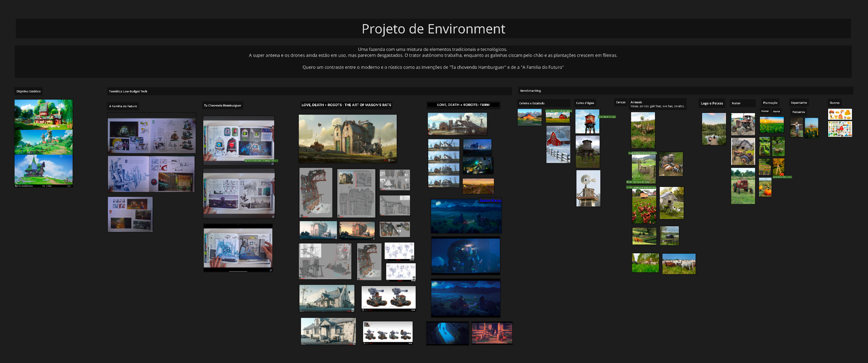868x363 pixels.
Task: Select the top Ta Chovendo Hamburguer book spread
Action: pyautogui.click(x=239, y=141)
